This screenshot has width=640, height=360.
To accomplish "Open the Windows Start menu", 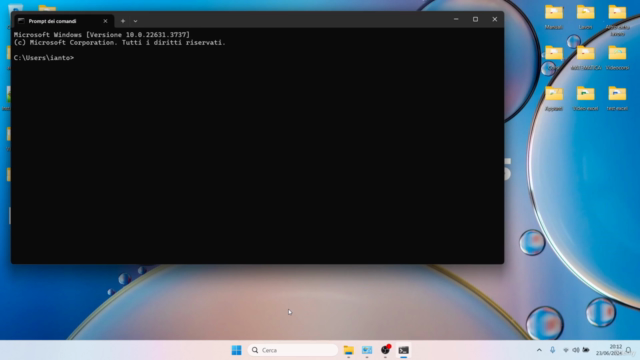I will click(x=236, y=350).
